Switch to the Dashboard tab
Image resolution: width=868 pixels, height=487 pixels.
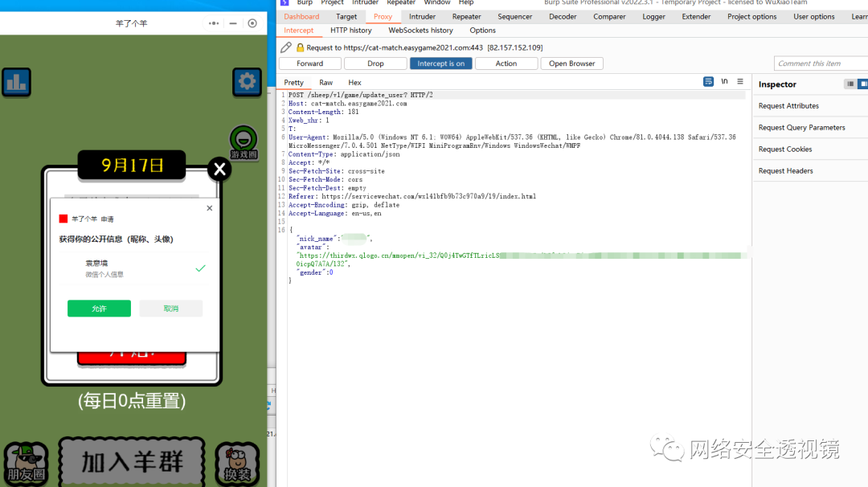coord(301,17)
